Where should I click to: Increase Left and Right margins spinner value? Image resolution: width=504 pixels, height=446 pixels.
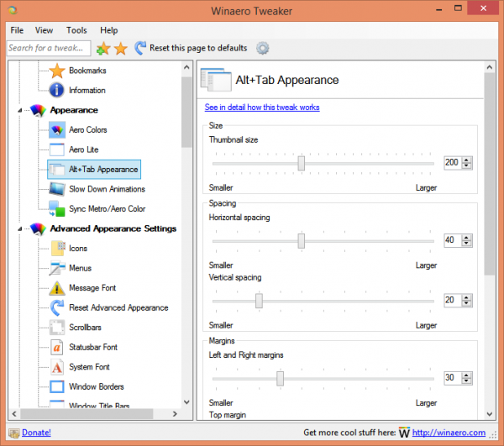[x=466, y=375]
